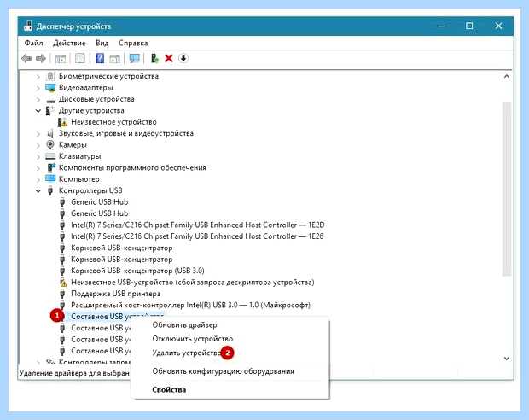Image resolution: width=529 pixels, height=420 pixels.
Task: Click the Звуковые, игровые speaker icon
Action: coord(50,133)
